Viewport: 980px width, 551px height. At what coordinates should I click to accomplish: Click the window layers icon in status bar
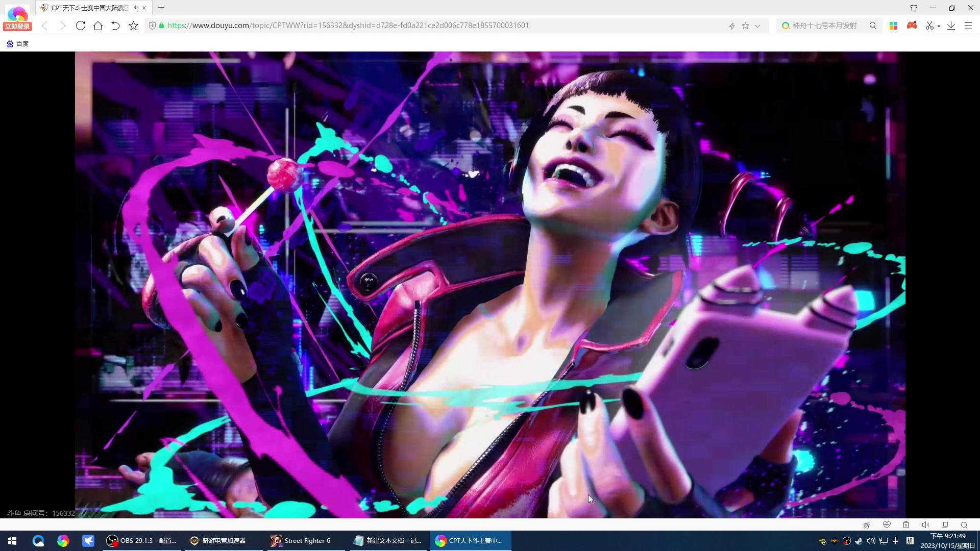point(945,525)
